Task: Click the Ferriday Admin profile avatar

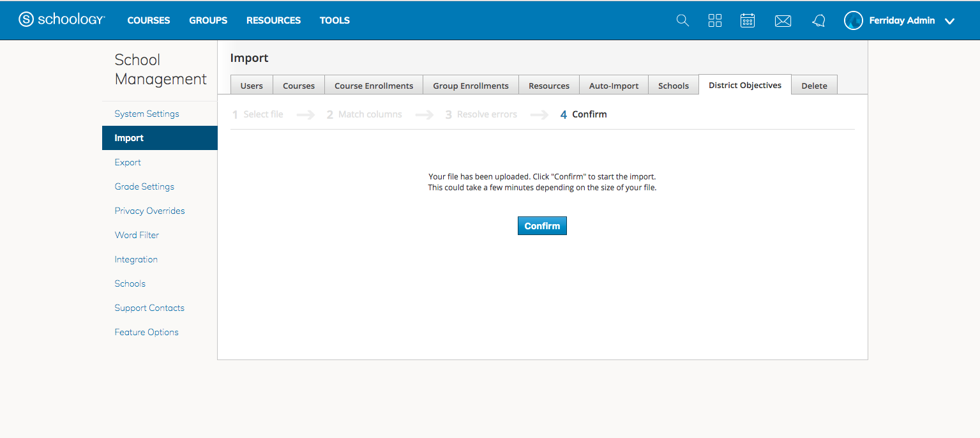Action: [854, 20]
